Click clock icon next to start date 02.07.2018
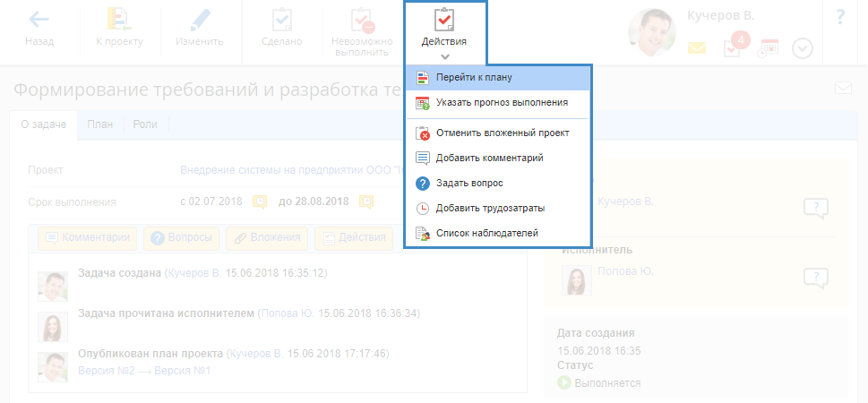The width and height of the screenshot is (868, 403). click(x=260, y=201)
